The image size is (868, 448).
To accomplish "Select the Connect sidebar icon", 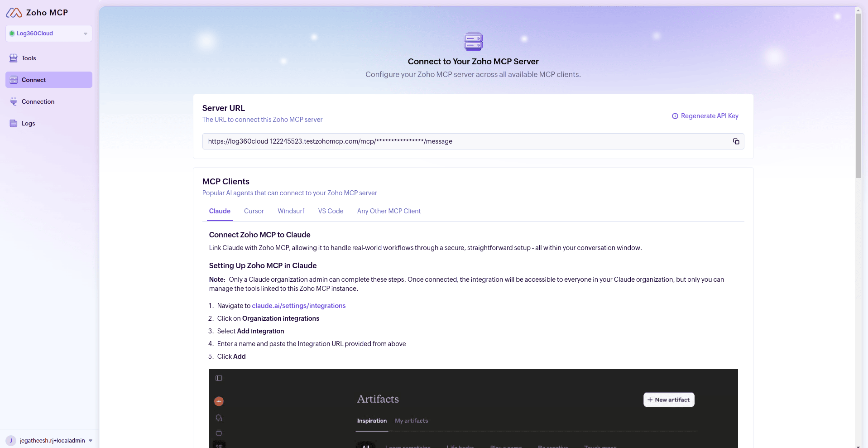I will 14,80.
